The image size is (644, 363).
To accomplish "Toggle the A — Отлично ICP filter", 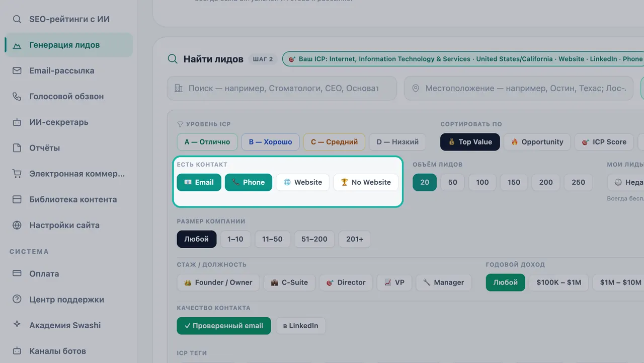I will 207,142.
